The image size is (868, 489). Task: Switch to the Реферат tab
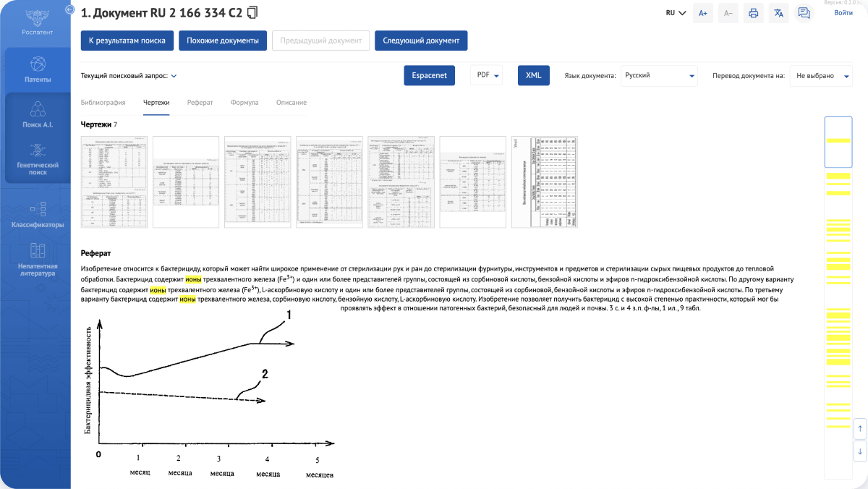pyautogui.click(x=200, y=103)
